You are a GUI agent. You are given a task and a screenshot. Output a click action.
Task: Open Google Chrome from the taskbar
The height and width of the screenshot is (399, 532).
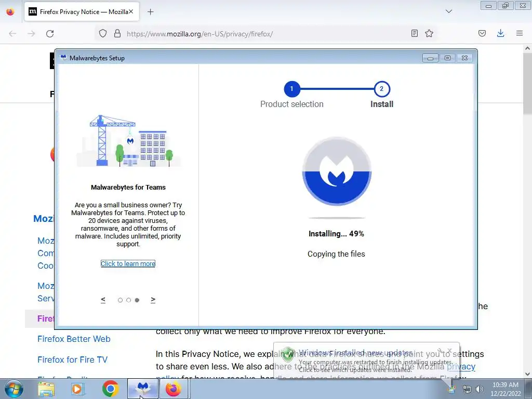coord(110,389)
